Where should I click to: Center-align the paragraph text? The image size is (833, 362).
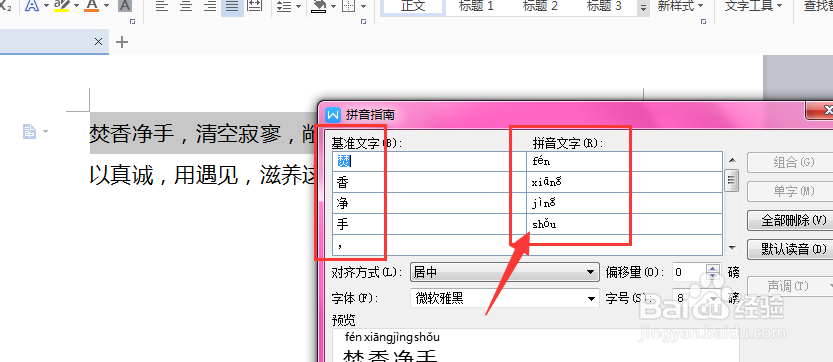pos(186,6)
